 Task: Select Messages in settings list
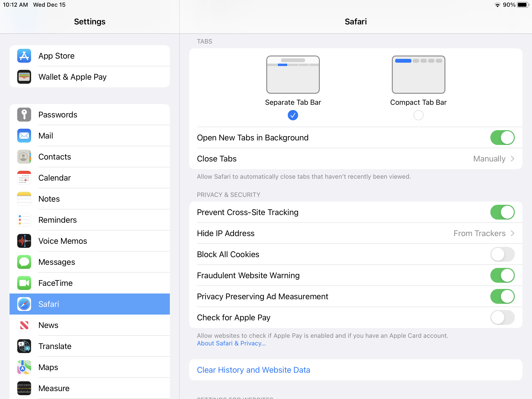[57, 262]
